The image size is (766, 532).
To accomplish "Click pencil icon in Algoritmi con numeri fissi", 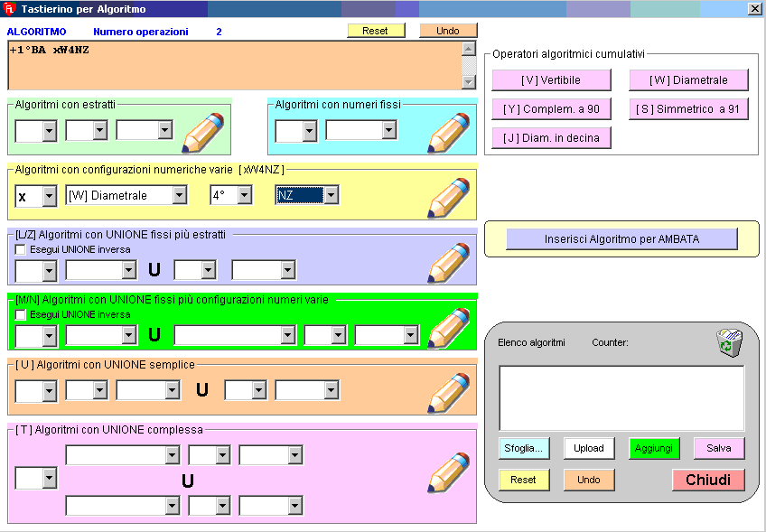I will (448, 133).
